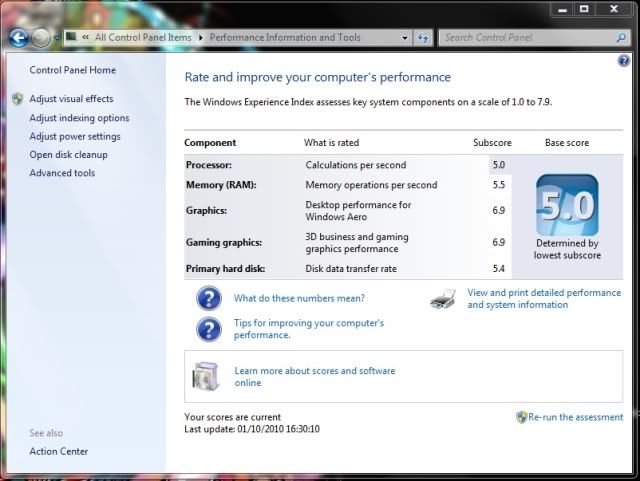Click Re-run the assessment

coord(575,417)
